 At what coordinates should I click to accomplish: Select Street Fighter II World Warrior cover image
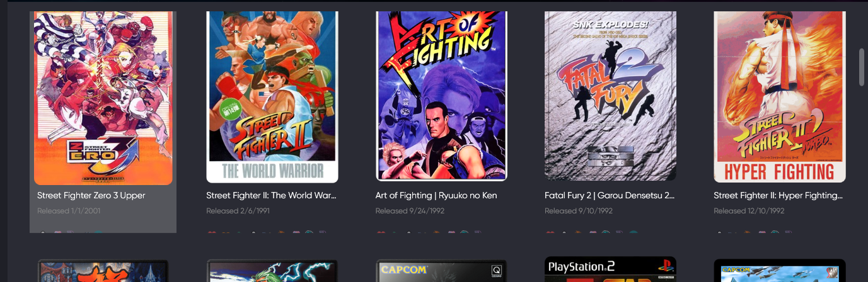click(x=272, y=96)
